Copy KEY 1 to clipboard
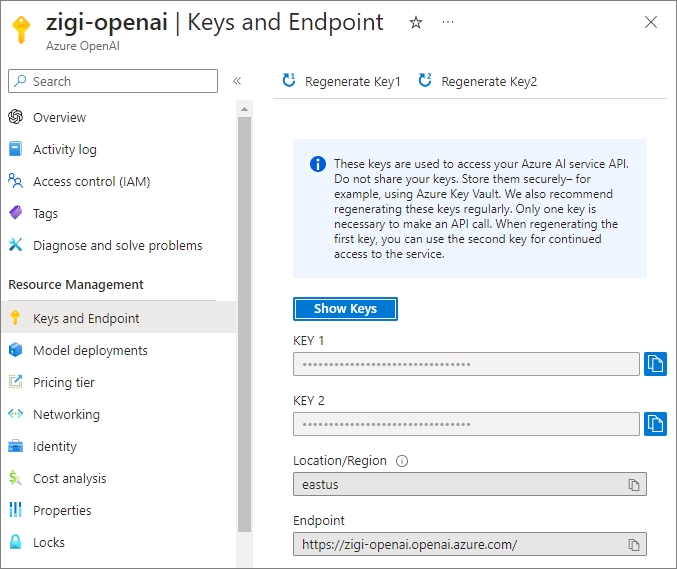This screenshot has height=569, width=677. pyautogui.click(x=655, y=364)
